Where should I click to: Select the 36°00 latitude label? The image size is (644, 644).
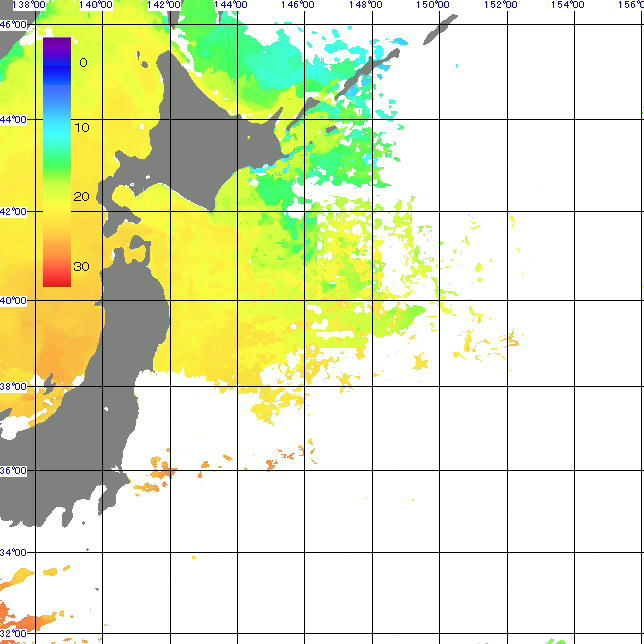(x=14, y=470)
